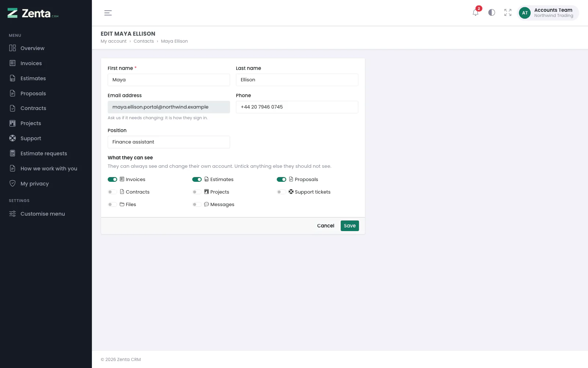
Task: Open the notifications bell
Action: pos(476,13)
